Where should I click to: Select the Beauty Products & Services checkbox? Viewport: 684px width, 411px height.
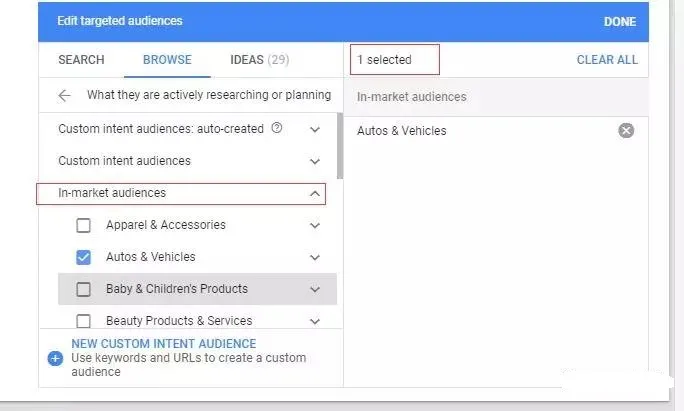click(83, 321)
